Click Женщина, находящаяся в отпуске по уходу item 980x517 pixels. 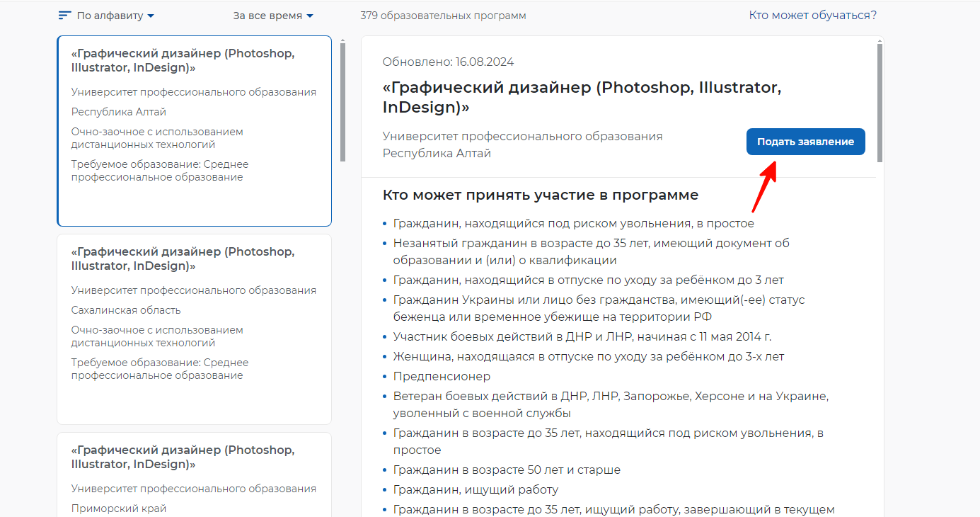589,356
